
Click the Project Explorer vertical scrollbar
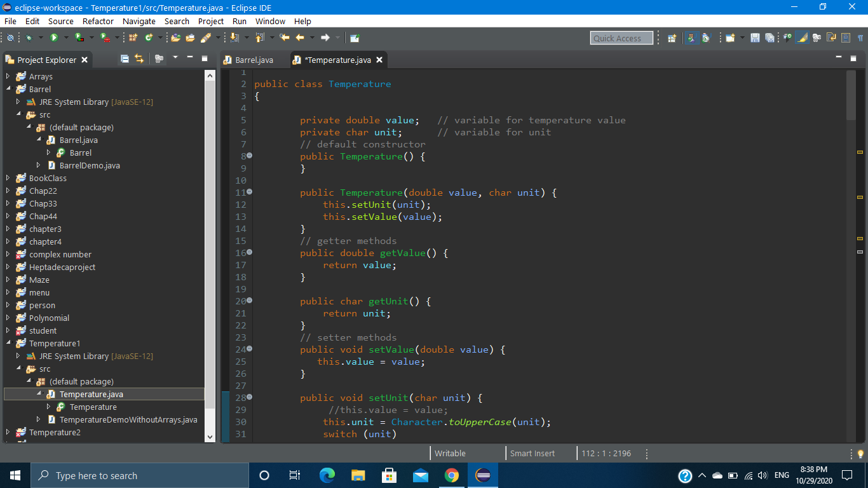click(210, 255)
